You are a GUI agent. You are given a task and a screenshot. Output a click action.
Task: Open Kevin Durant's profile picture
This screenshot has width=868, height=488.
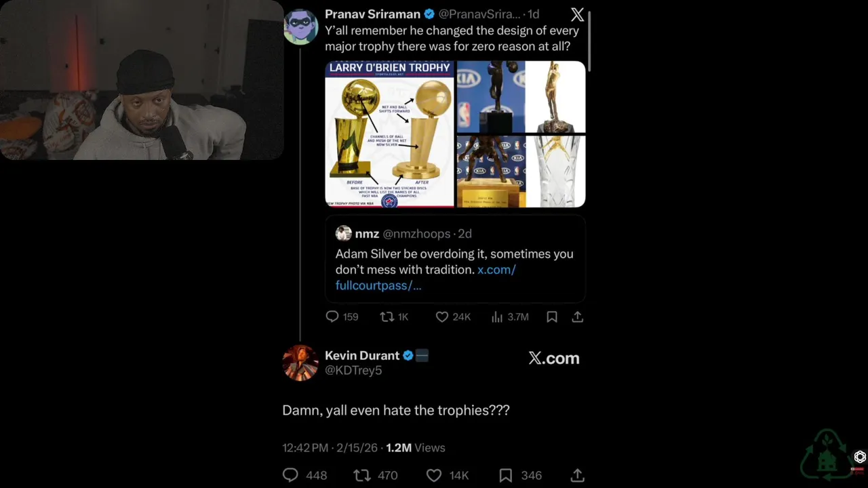click(300, 363)
